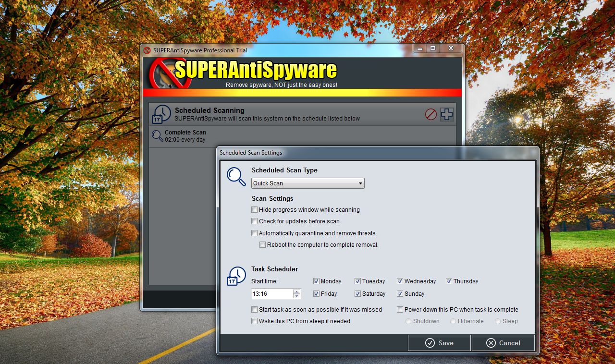Uncheck the Tuesday checkbox

click(x=358, y=281)
